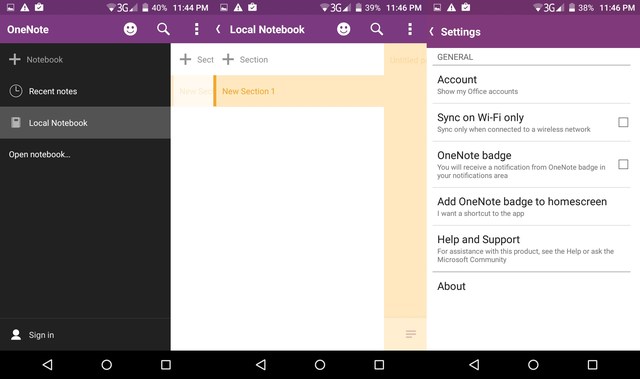Tap Add OneNote badge to homescreen
The width and height of the screenshot is (640, 379).
click(531, 206)
